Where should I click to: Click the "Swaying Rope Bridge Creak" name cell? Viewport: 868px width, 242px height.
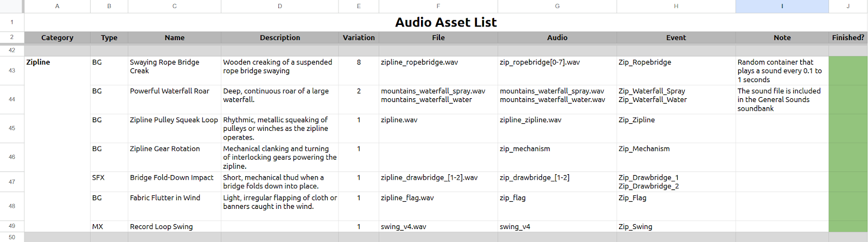[x=174, y=67]
